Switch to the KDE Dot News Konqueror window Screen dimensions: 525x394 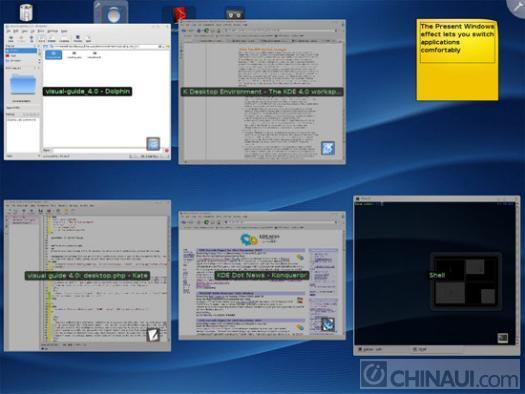(x=262, y=275)
